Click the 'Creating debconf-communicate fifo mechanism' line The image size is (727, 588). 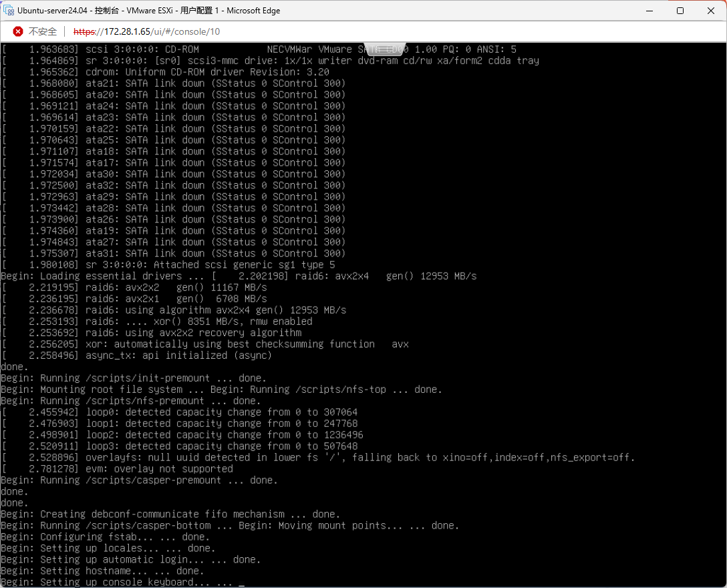[170, 514]
